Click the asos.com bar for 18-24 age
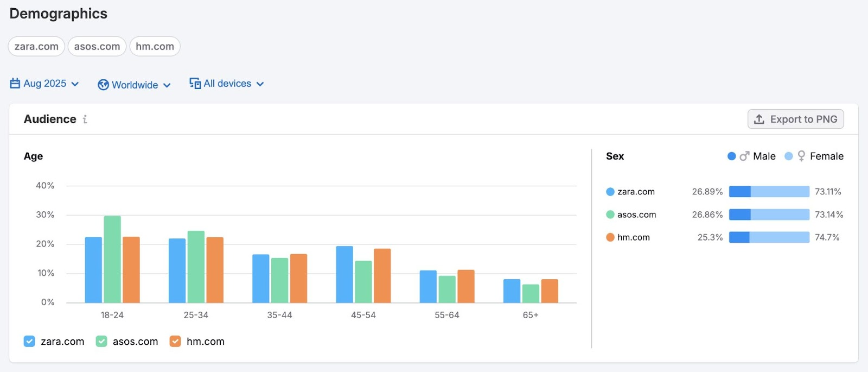The width and height of the screenshot is (868, 372). [112, 259]
